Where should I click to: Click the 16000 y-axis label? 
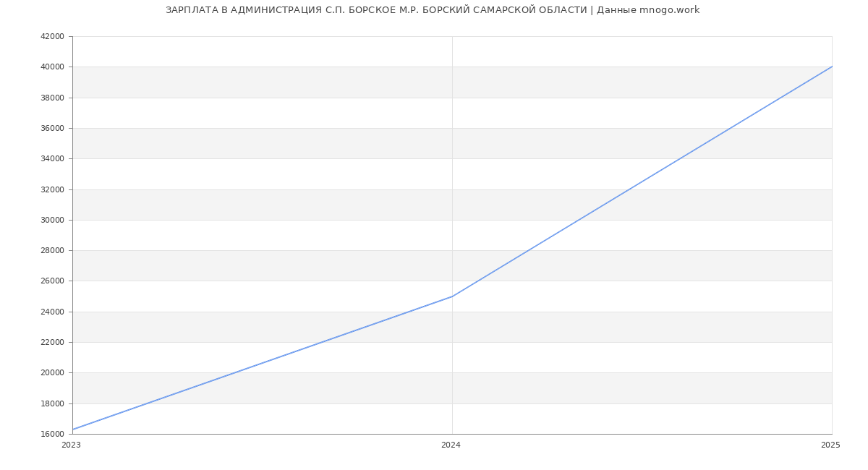(x=53, y=435)
